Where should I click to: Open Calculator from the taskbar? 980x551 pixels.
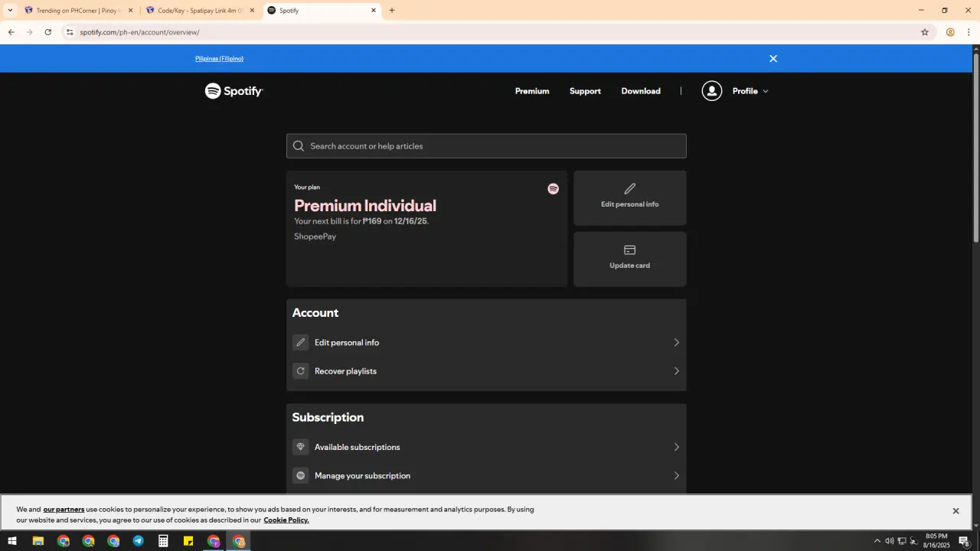point(163,541)
